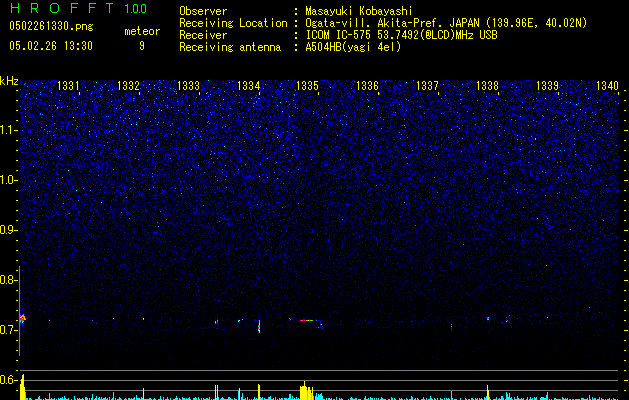Click the observer name Masayuki Kobayashi

tap(359, 11)
